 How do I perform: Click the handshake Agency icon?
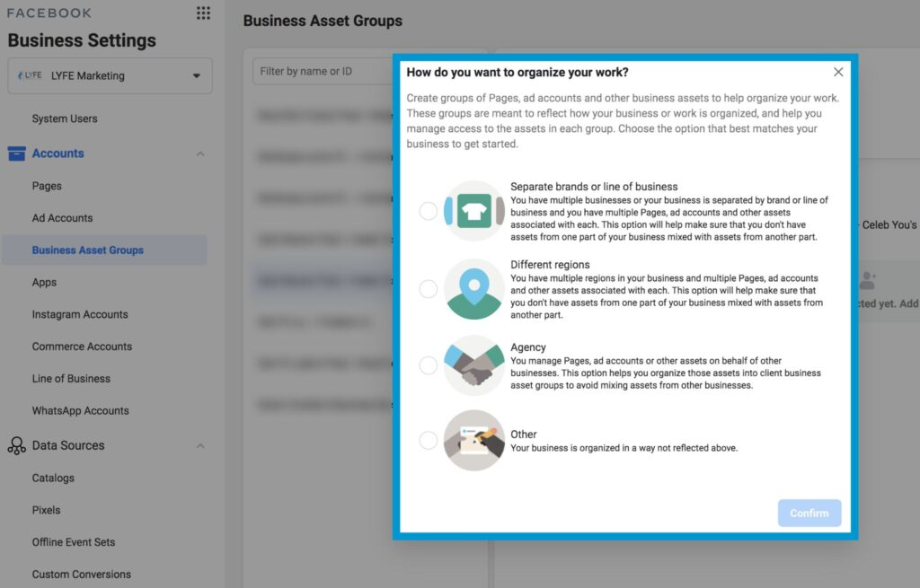pos(473,365)
